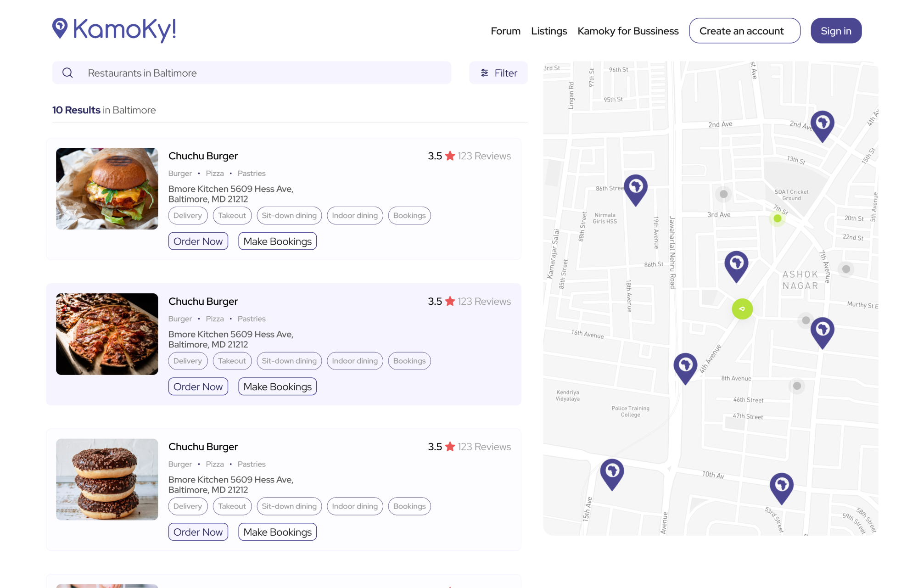Image resolution: width=918 pixels, height=588 pixels.
Task: Toggle Bookings tag on donut listing
Action: click(409, 506)
